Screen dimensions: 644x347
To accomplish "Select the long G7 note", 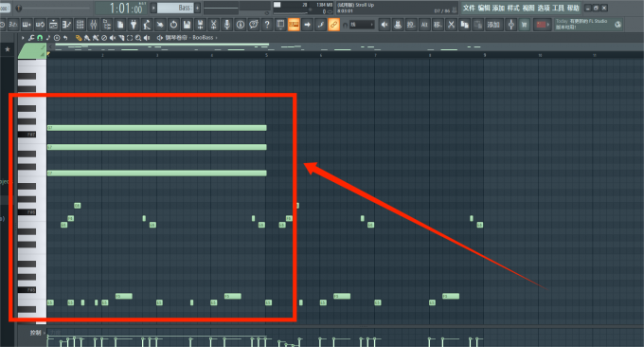I will 157,128.
